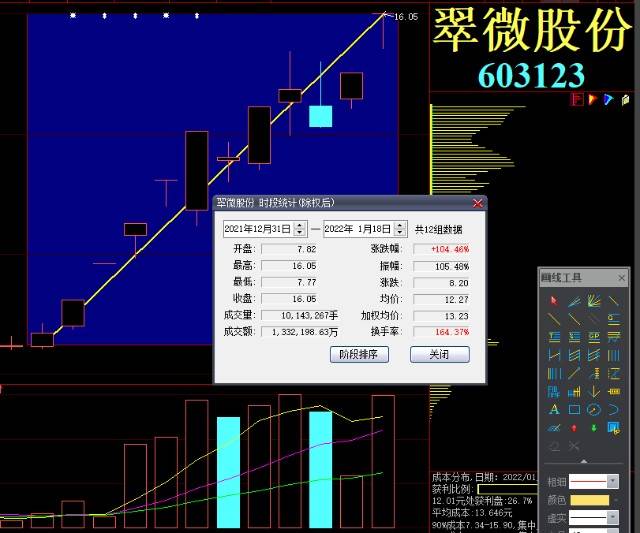Click the 2021年12月31日 start date field

pos(258,229)
